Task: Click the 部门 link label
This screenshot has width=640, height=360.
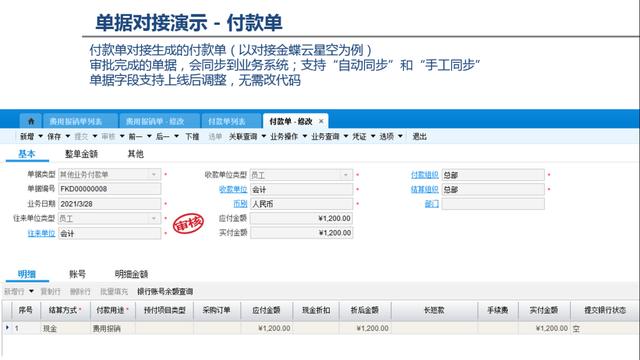Action: pos(432,204)
